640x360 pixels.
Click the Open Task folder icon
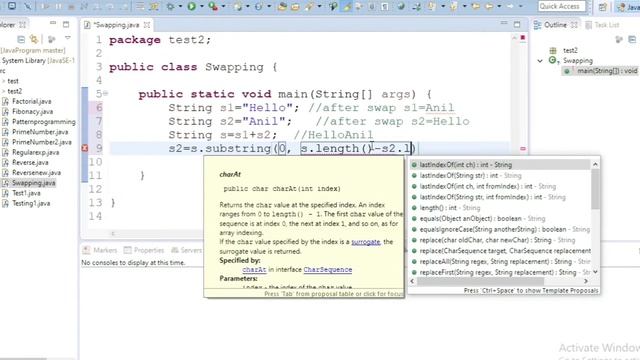pyautogui.click(x=295, y=6)
